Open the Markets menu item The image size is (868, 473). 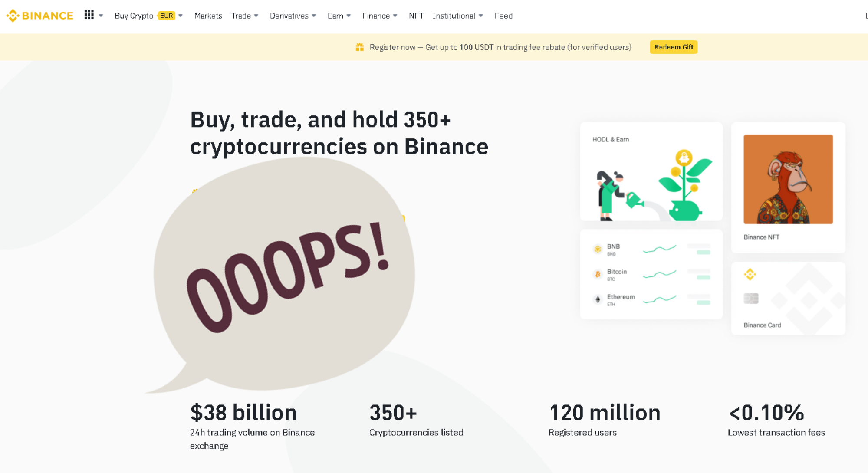coord(208,16)
